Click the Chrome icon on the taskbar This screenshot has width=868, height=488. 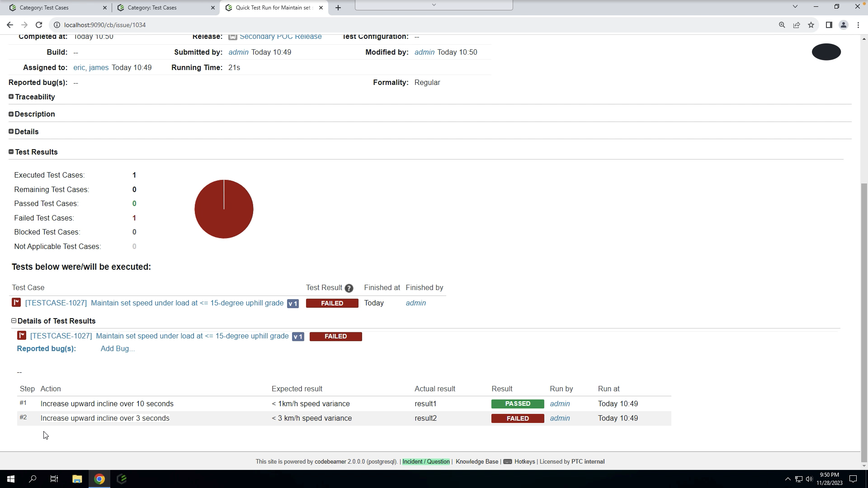99,479
